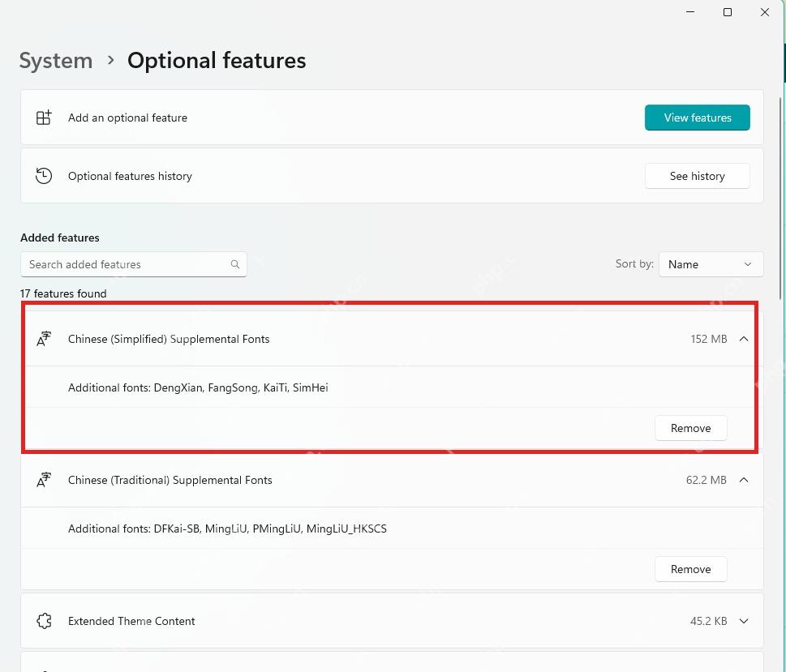Maximize the Settings window

click(728, 12)
